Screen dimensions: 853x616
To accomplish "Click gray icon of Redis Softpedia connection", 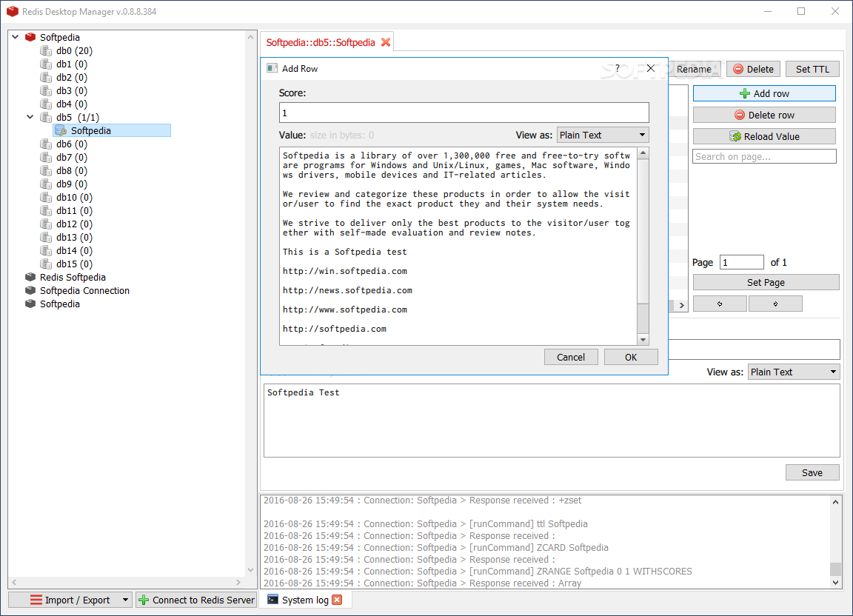I will (30, 277).
